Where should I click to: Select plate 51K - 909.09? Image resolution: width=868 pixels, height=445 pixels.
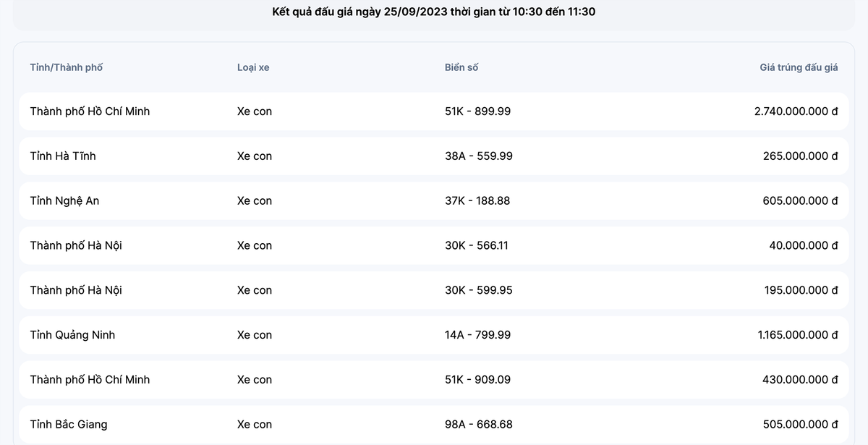click(477, 379)
